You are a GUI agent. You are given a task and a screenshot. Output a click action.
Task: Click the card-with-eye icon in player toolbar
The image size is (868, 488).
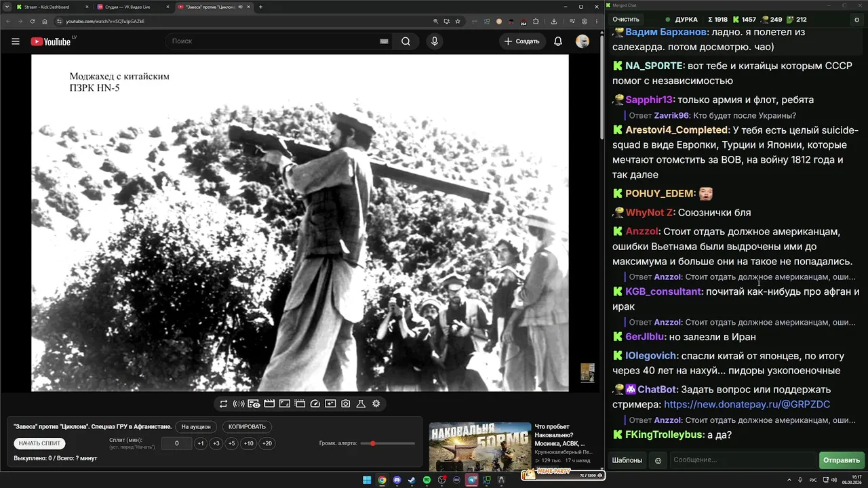click(254, 404)
